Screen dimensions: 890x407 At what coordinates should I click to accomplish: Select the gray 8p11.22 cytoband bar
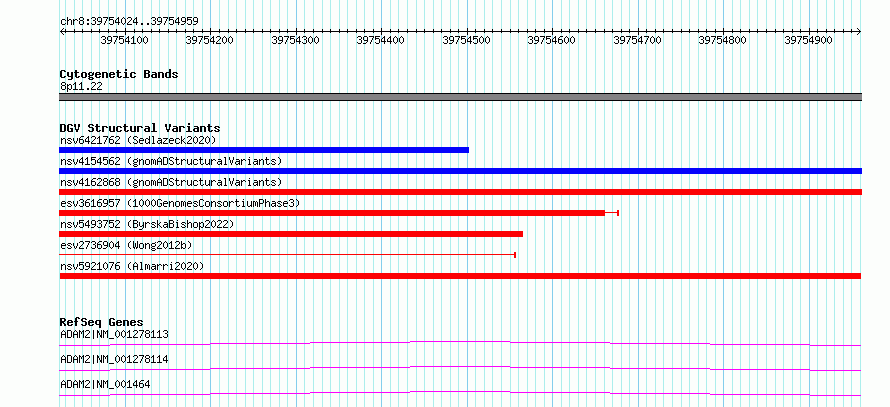460,97
